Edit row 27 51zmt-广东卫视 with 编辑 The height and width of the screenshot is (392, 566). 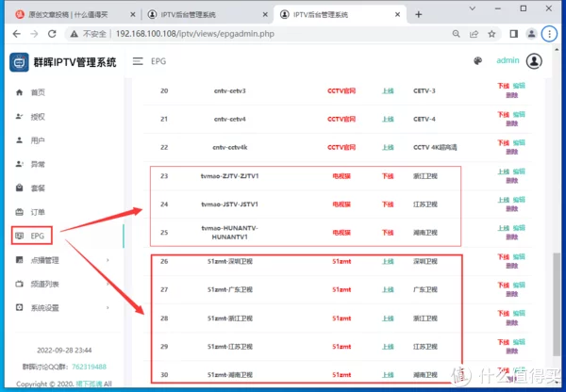pyautogui.click(x=519, y=285)
